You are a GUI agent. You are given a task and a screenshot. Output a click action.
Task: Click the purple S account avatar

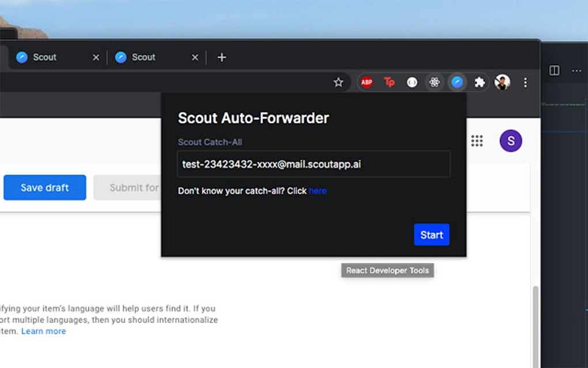tap(510, 141)
